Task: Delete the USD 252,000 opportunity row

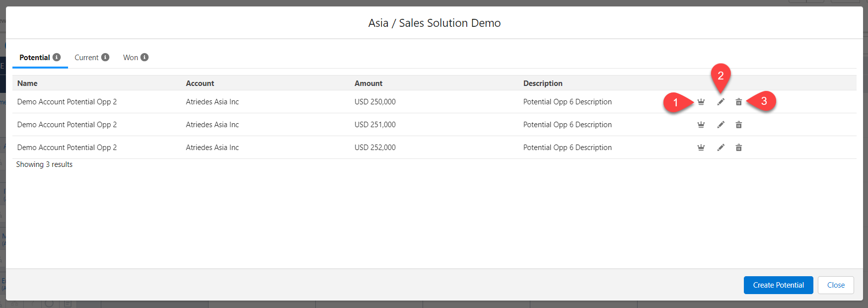Action: [x=738, y=148]
